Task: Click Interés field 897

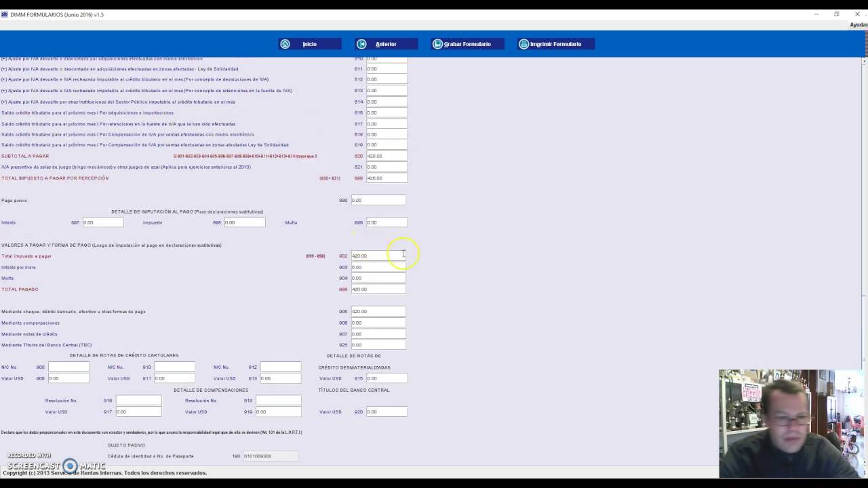Action: pyautogui.click(x=103, y=222)
